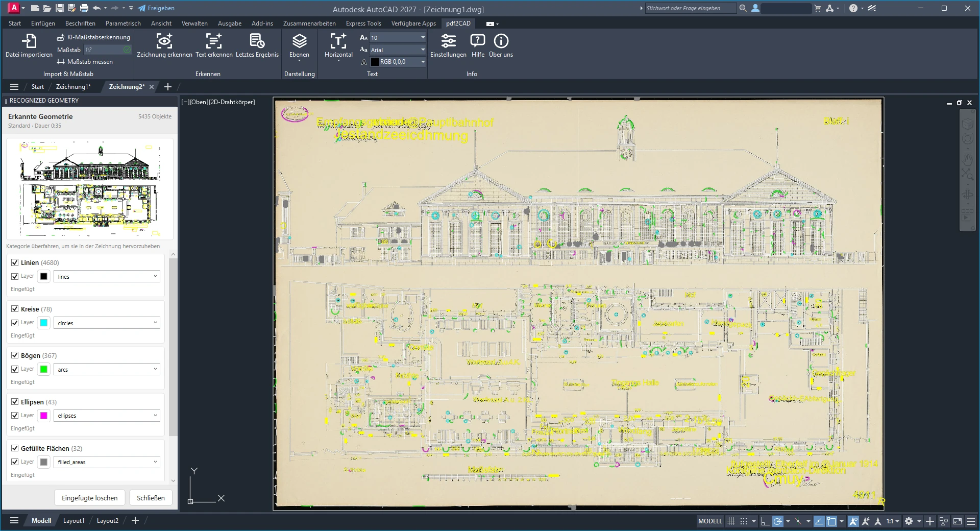Uncheck the Kreise category checkbox
Viewport: 980px width, 531px height.
15,309
